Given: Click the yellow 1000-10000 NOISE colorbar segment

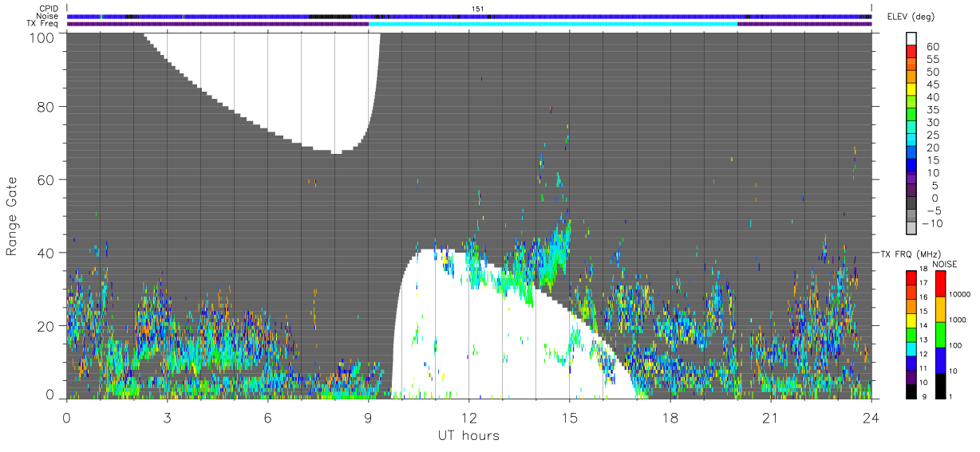Looking at the screenshot, I should (x=940, y=309).
